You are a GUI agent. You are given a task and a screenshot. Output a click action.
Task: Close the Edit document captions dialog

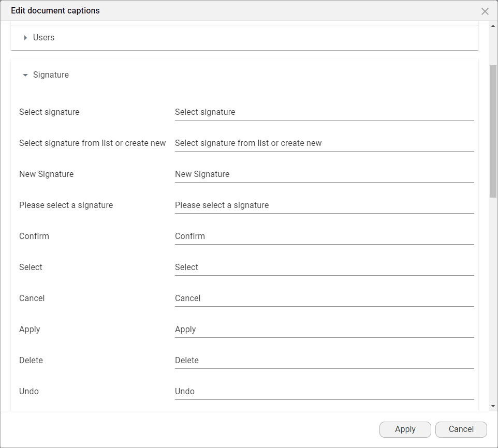[x=485, y=11]
